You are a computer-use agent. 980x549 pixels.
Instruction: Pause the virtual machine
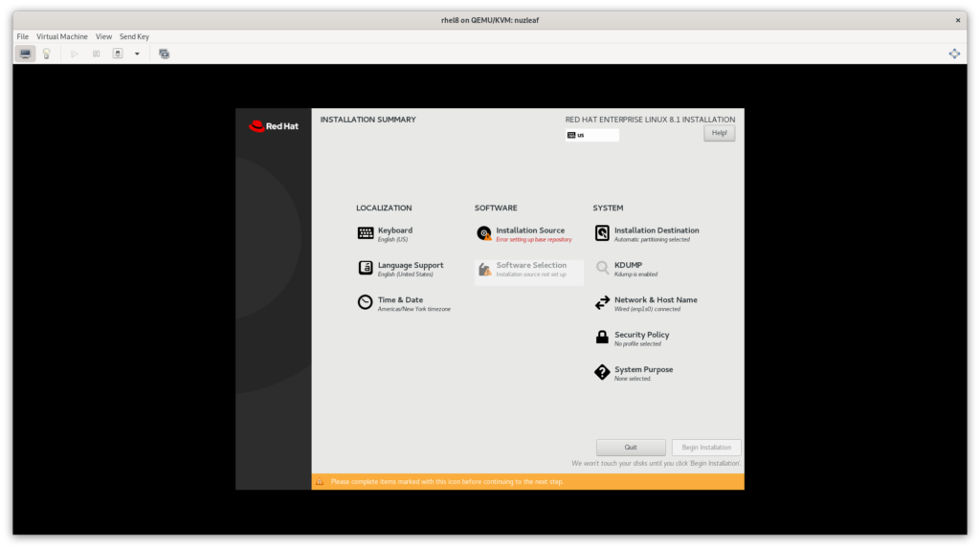97,54
